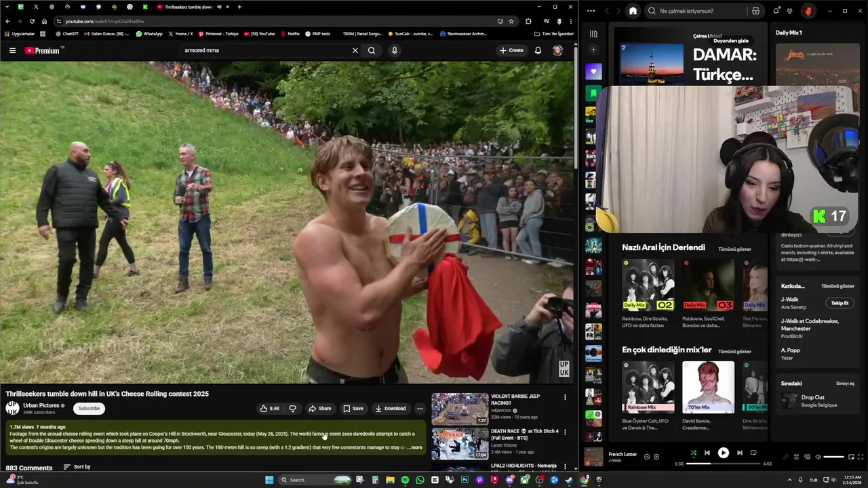
Task: Open more actions under the video
Action: point(420,409)
